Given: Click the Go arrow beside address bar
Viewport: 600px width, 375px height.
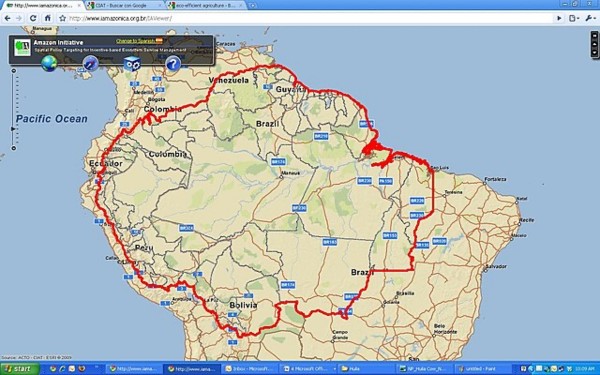Looking at the screenshot, I should coord(559,18).
